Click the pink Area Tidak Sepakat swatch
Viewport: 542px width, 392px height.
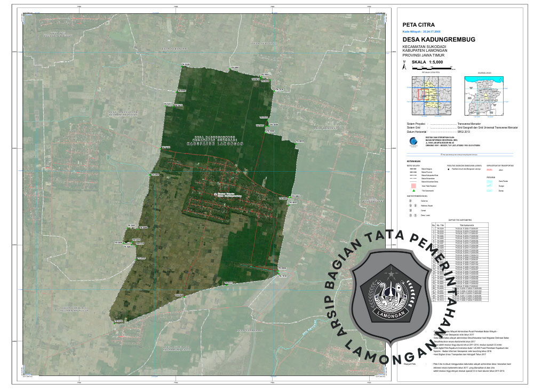413,185
